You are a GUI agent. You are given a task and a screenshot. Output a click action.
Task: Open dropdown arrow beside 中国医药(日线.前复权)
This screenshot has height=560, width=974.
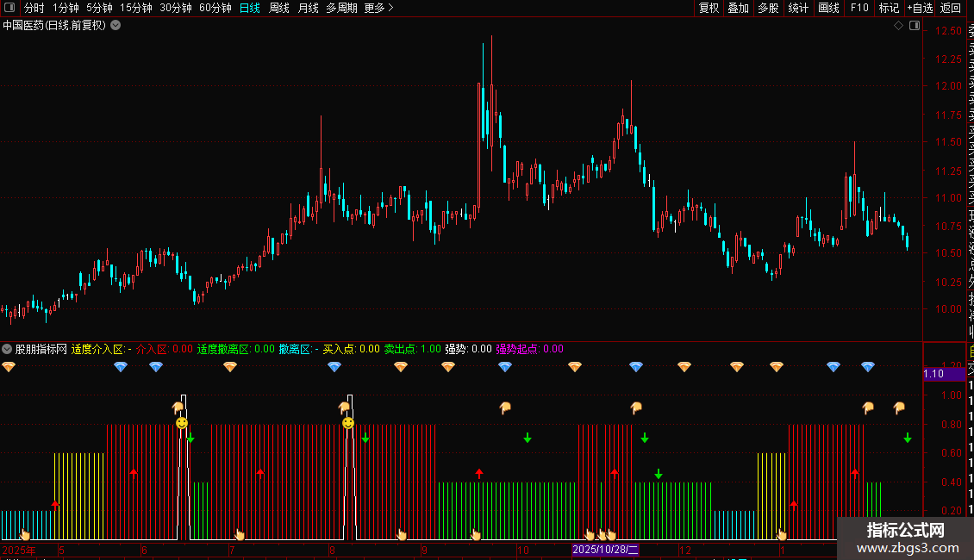[x=116, y=26]
